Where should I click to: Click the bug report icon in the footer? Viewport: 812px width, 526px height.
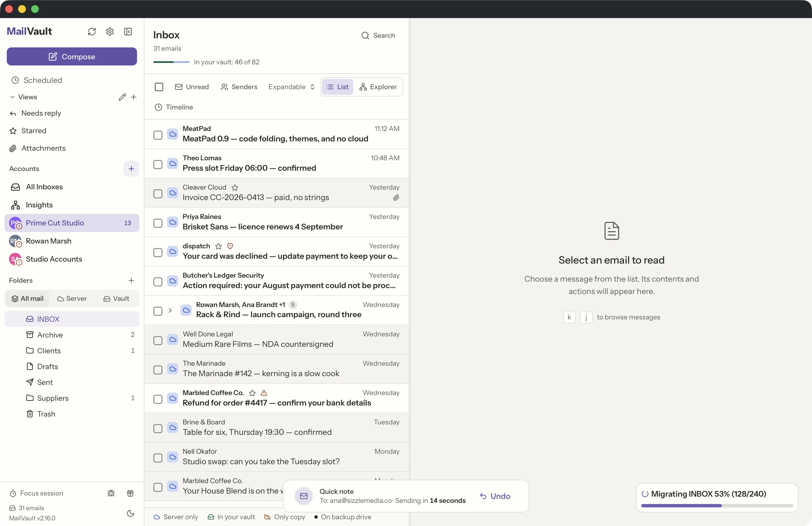[111, 493]
